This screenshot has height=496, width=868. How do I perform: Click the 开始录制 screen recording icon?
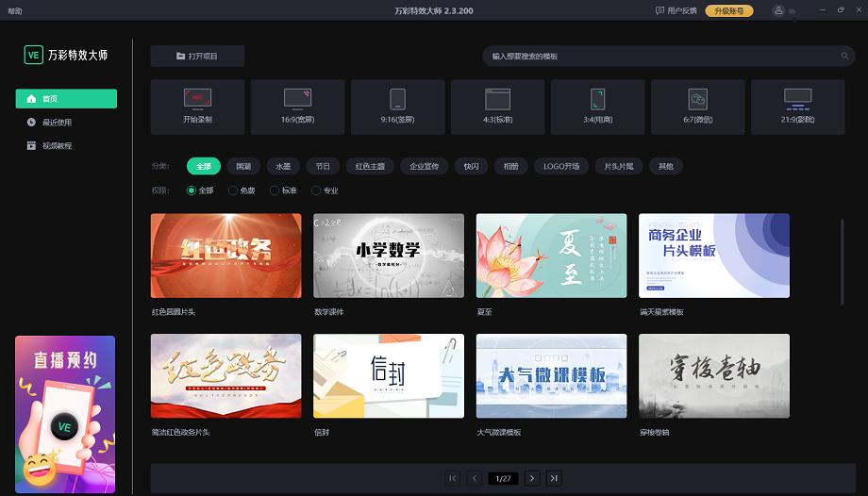click(x=197, y=98)
